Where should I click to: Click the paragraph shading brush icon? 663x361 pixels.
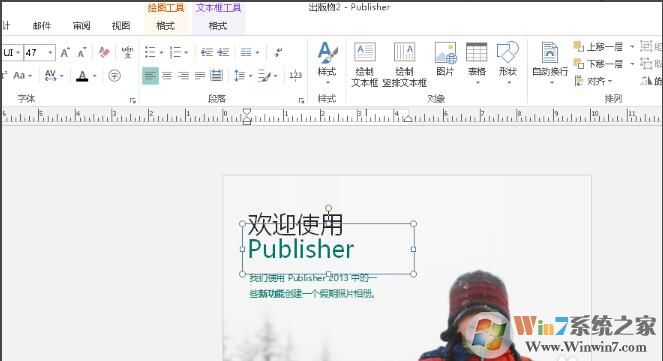coord(264,76)
